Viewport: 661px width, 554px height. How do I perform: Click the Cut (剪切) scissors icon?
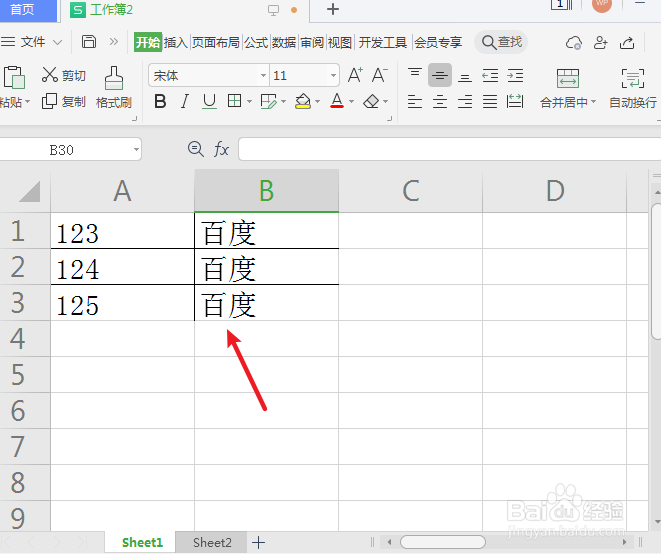(x=50, y=75)
